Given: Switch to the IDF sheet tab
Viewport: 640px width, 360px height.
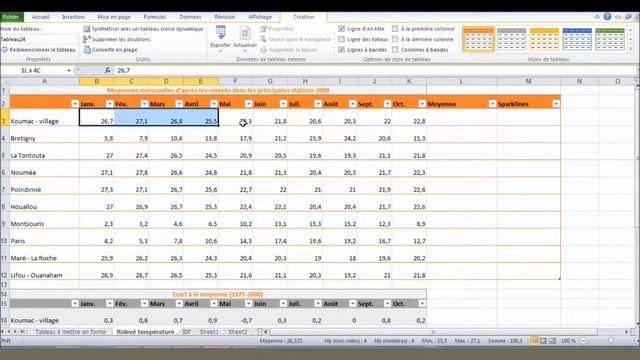Looking at the screenshot, I should pyautogui.click(x=187, y=332).
